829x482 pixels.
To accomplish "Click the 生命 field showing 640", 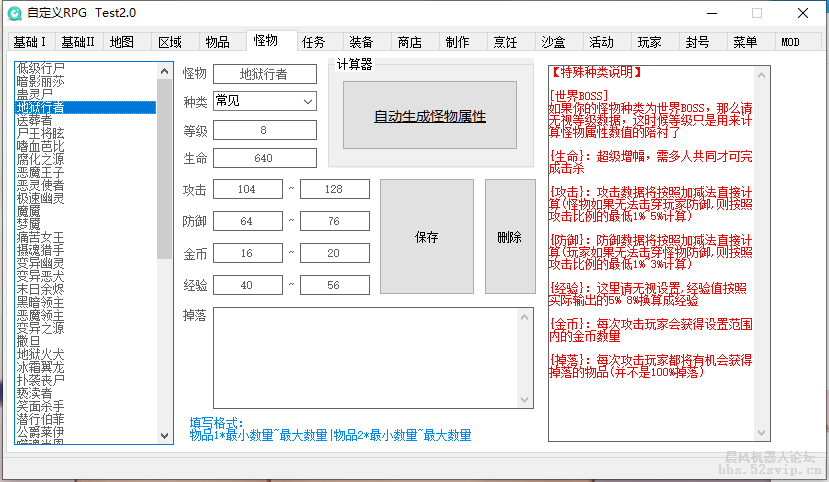I will 265,158.
